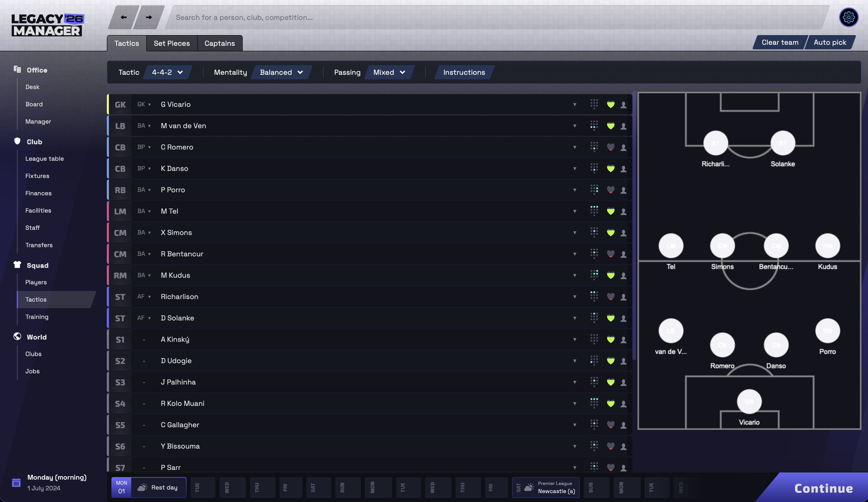This screenshot has width=868, height=502.
Task: Click the Squad icon in the sidebar
Action: [17, 264]
